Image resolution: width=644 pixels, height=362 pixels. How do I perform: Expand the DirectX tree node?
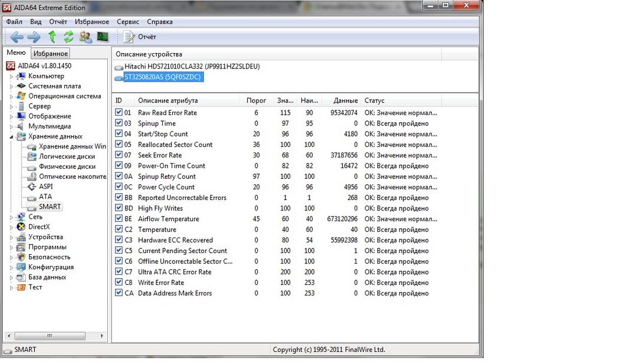12,227
